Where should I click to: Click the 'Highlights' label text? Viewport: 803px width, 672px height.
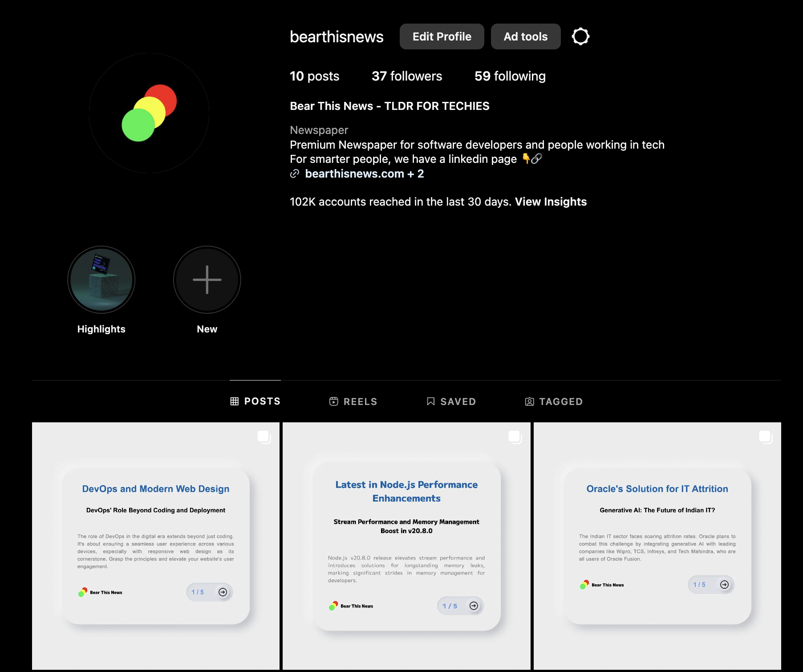point(101,329)
